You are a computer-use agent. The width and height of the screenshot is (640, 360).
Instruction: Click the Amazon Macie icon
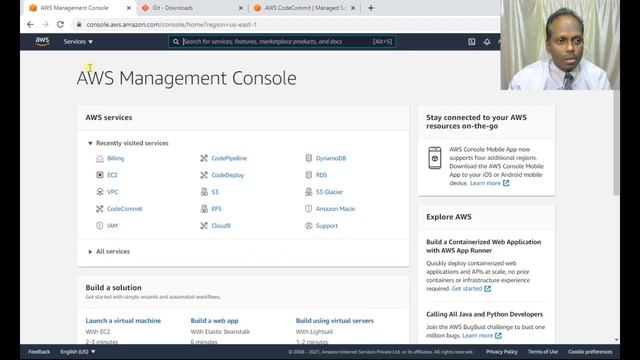tap(309, 209)
